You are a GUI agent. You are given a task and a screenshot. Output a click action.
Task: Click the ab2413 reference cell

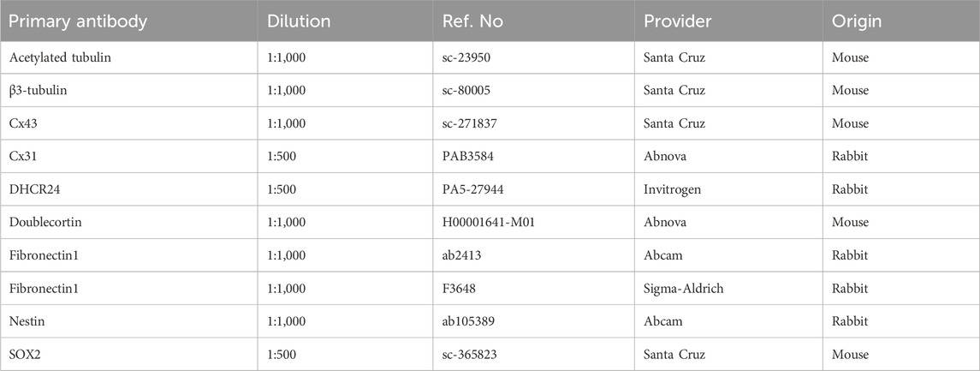[x=534, y=255]
